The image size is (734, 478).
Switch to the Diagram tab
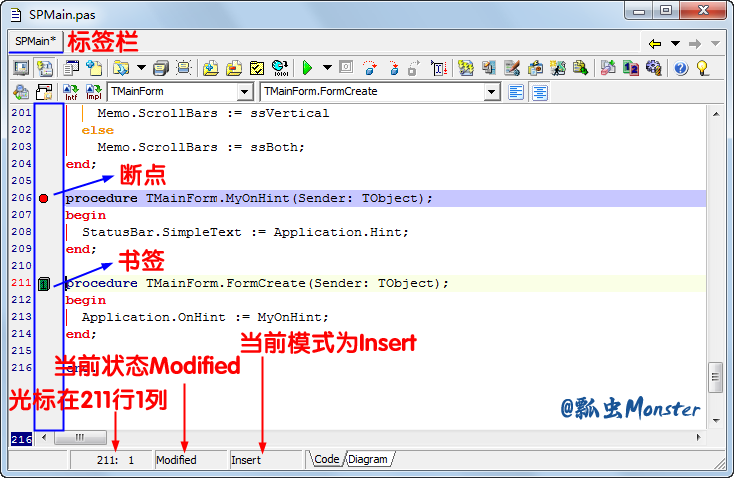pos(368,459)
